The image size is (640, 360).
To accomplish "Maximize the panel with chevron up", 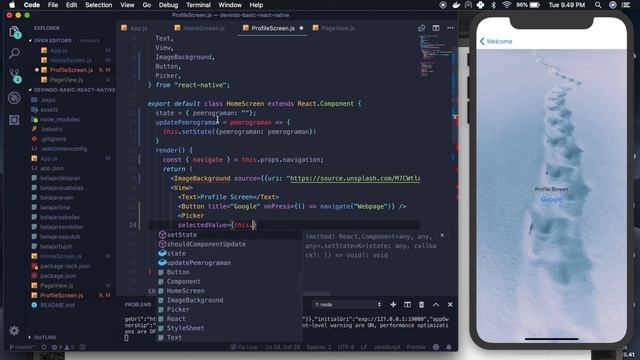I will (x=436, y=304).
